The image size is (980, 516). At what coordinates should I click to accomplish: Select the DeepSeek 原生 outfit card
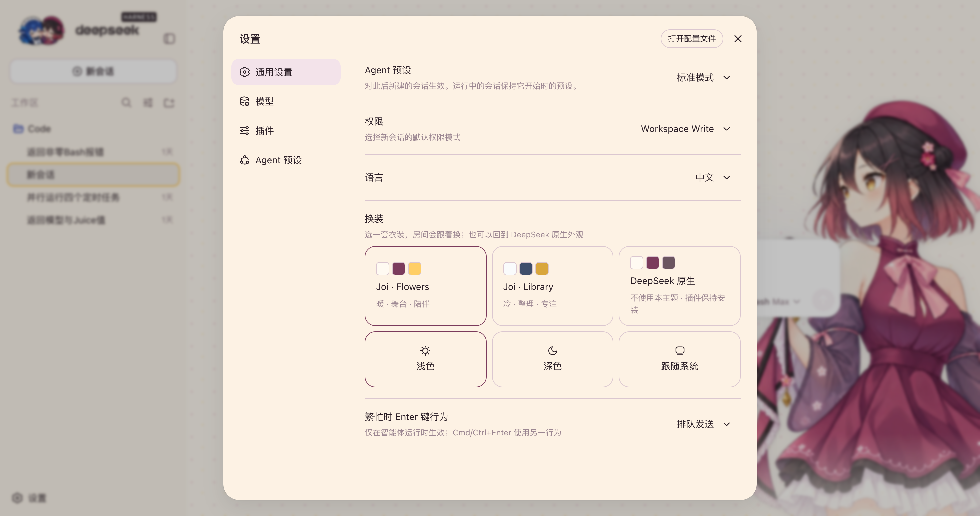[x=679, y=286]
